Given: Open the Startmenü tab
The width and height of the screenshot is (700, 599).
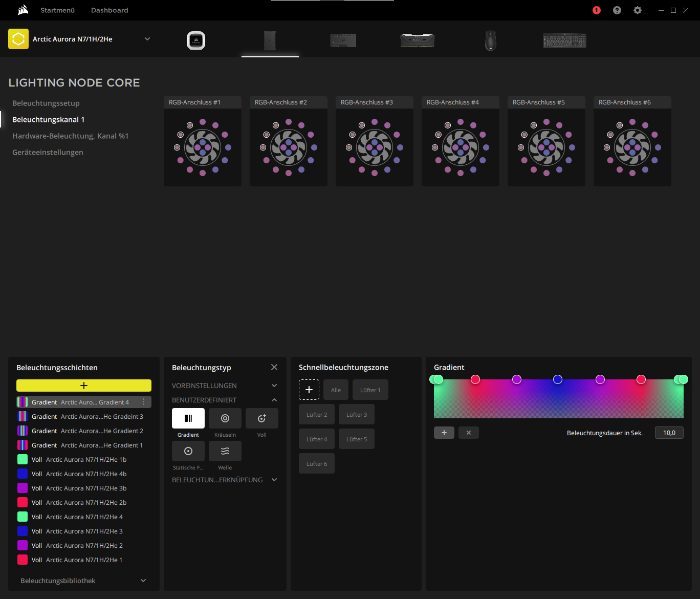Looking at the screenshot, I should [x=58, y=10].
